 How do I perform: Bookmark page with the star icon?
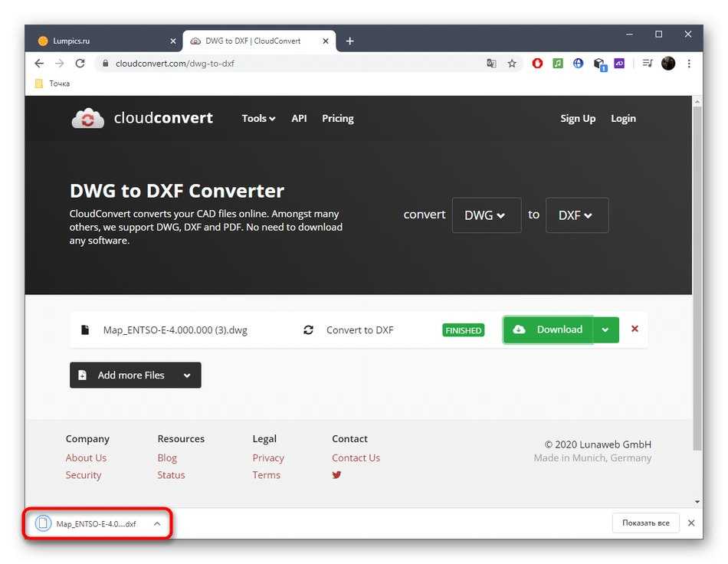tap(512, 64)
